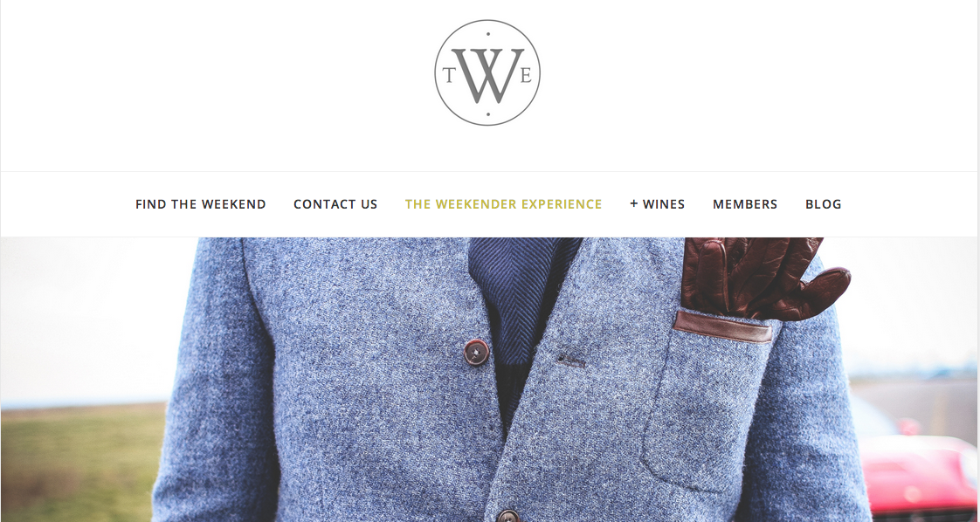The image size is (980, 522).
Task: Click the green grassy field in the hero image
Action: (x=83, y=462)
